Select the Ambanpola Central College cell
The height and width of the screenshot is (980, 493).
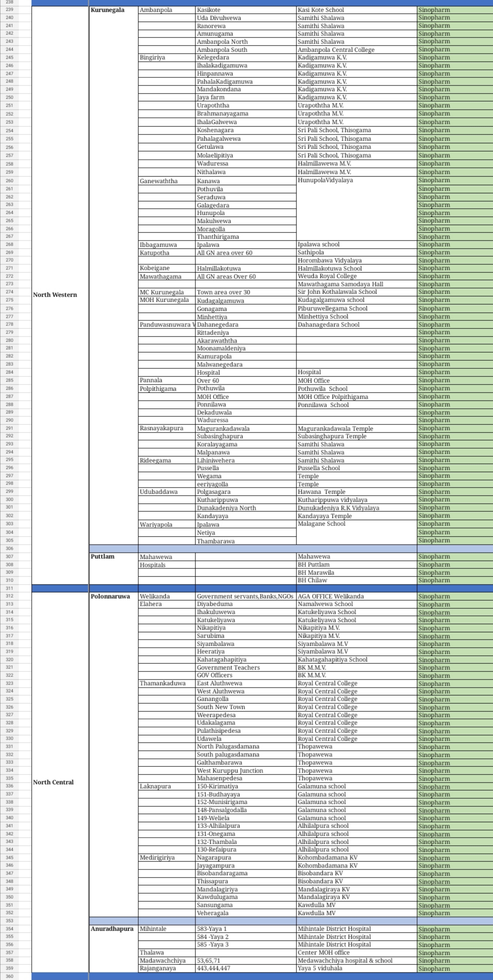pos(357,50)
